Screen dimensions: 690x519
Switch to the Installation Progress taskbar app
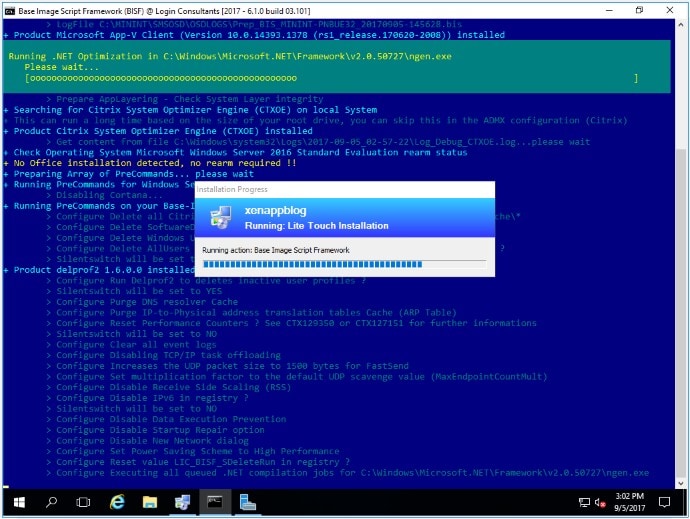182,502
